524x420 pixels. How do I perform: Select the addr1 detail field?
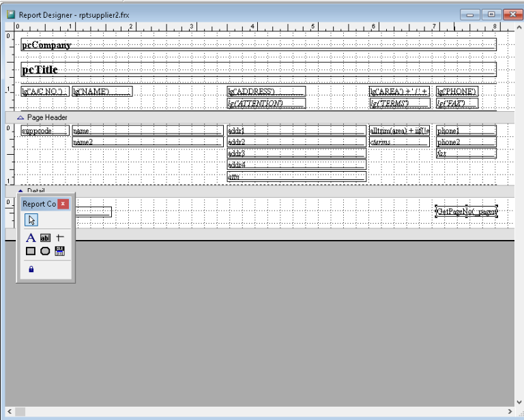297,130
